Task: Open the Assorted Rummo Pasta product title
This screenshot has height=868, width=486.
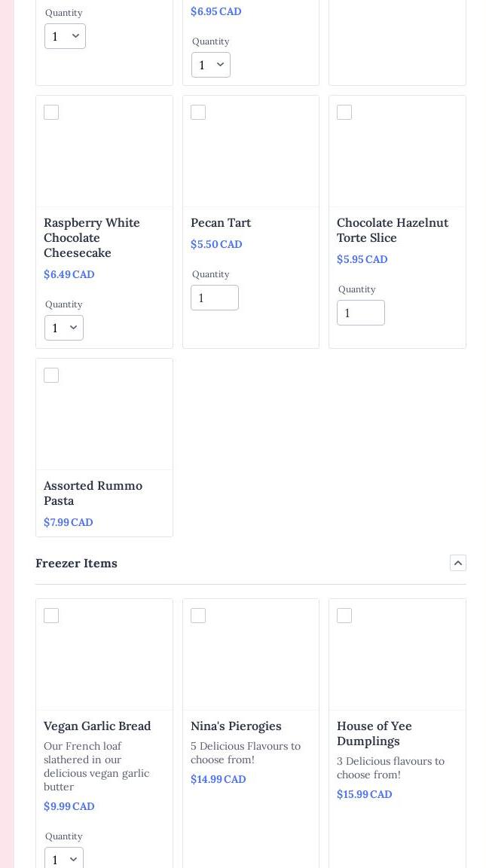Action: (93, 493)
